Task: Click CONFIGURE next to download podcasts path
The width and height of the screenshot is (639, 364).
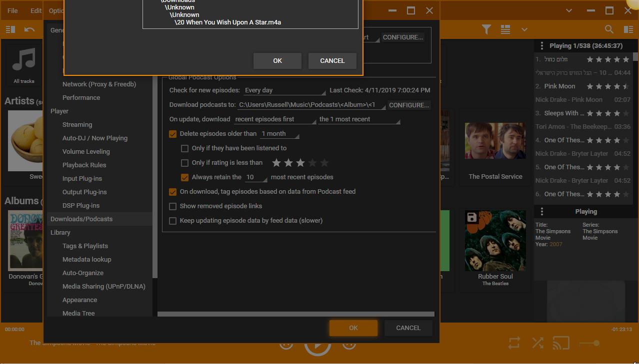Action: 408,105
